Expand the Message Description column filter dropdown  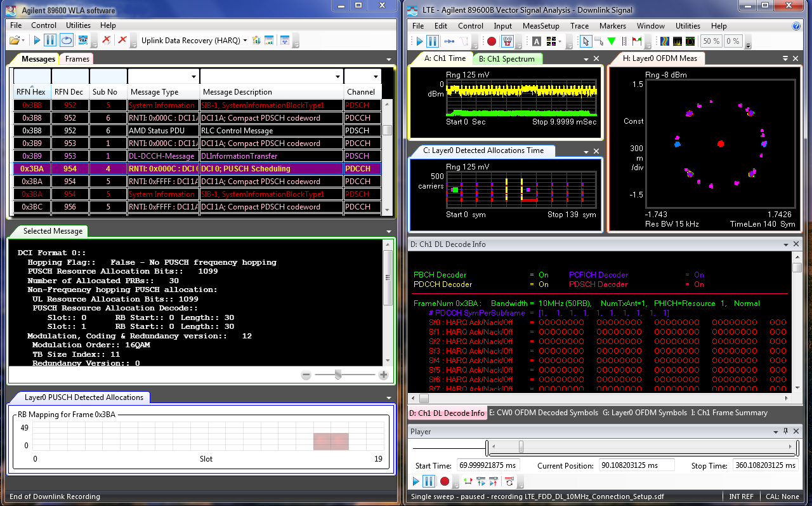pyautogui.click(x=337, y=77)
